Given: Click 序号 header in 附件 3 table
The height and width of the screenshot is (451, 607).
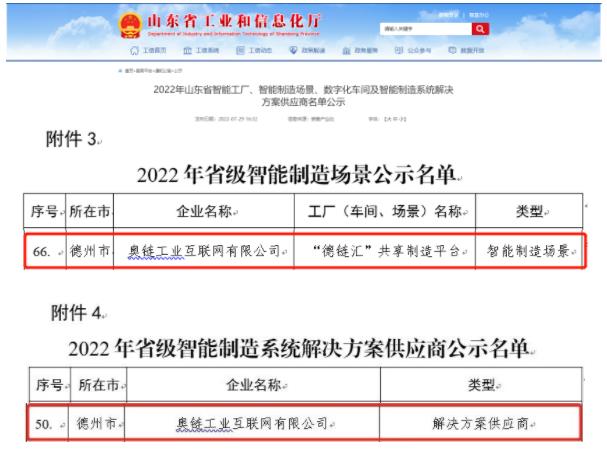Looking at the screenshot, I should click(44, 211).
